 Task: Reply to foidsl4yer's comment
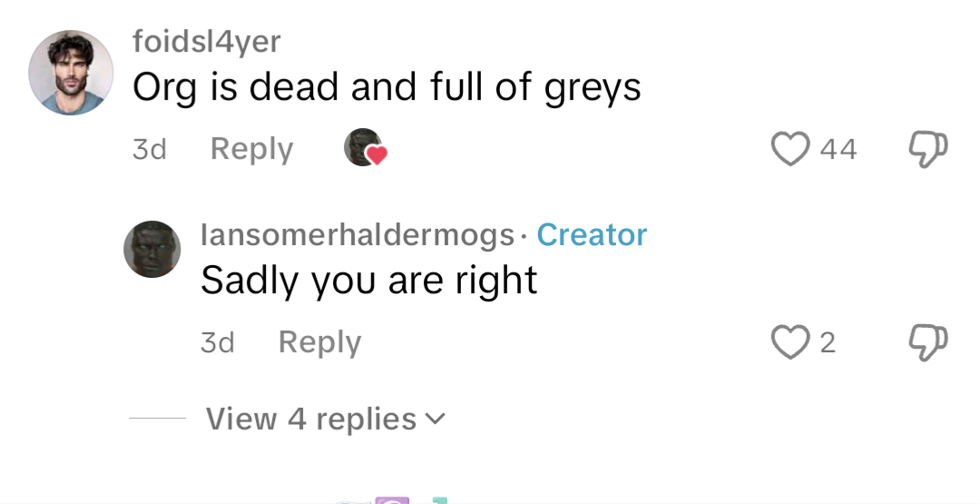(252, 150)
